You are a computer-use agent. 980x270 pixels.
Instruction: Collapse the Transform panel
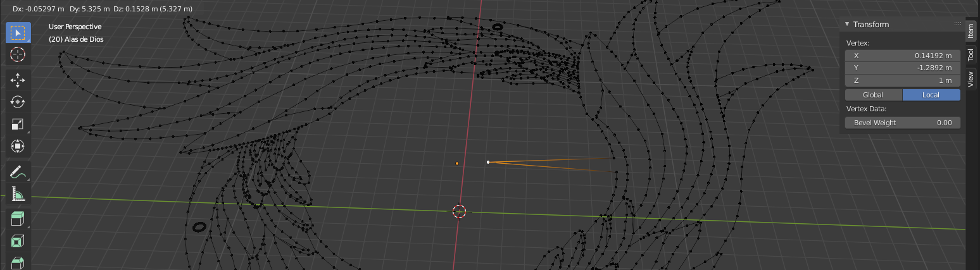point(847,24)
